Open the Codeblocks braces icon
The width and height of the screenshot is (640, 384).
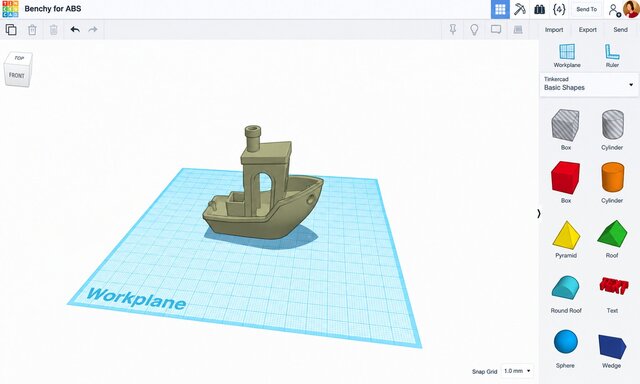[x=559, y=9]
